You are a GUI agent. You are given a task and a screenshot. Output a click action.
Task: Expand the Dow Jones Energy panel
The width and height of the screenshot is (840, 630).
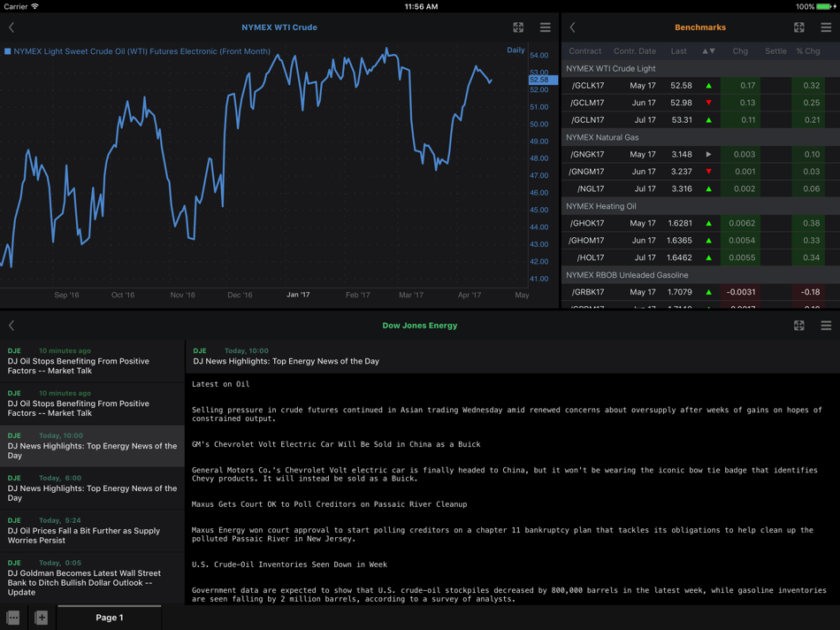798,325
